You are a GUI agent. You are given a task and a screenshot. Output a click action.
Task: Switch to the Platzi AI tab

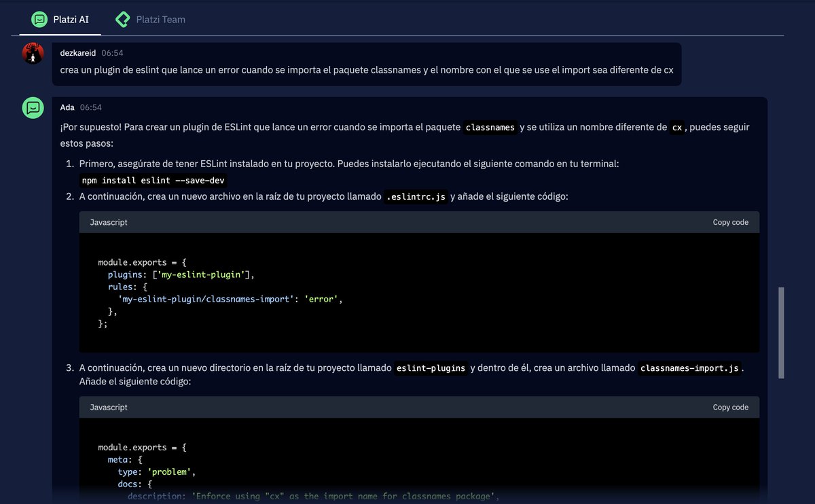pyautogui.click(x=60, y=19)
